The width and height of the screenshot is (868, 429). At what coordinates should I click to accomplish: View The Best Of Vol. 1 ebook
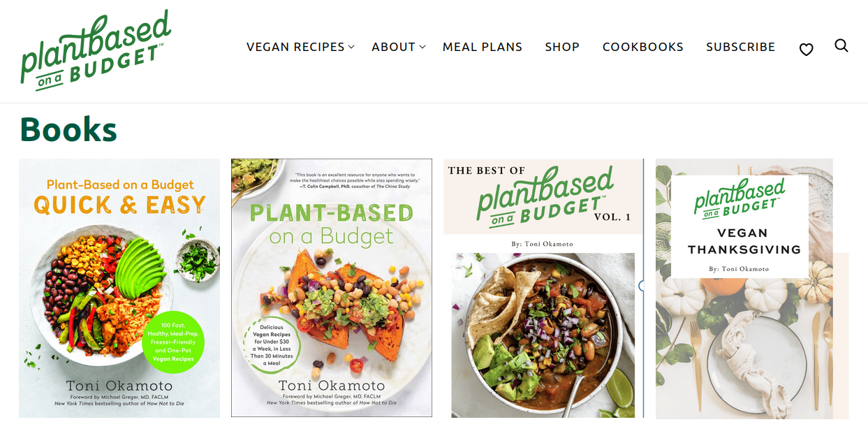[x=543, y=288]
